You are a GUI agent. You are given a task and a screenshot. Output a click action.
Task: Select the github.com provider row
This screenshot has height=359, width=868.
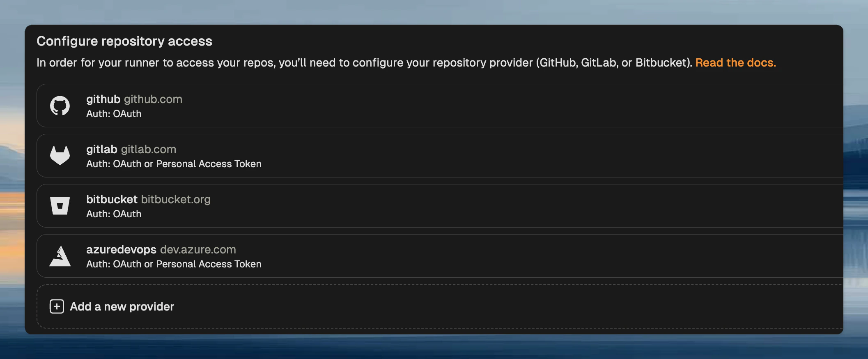[x=440, y=106]
